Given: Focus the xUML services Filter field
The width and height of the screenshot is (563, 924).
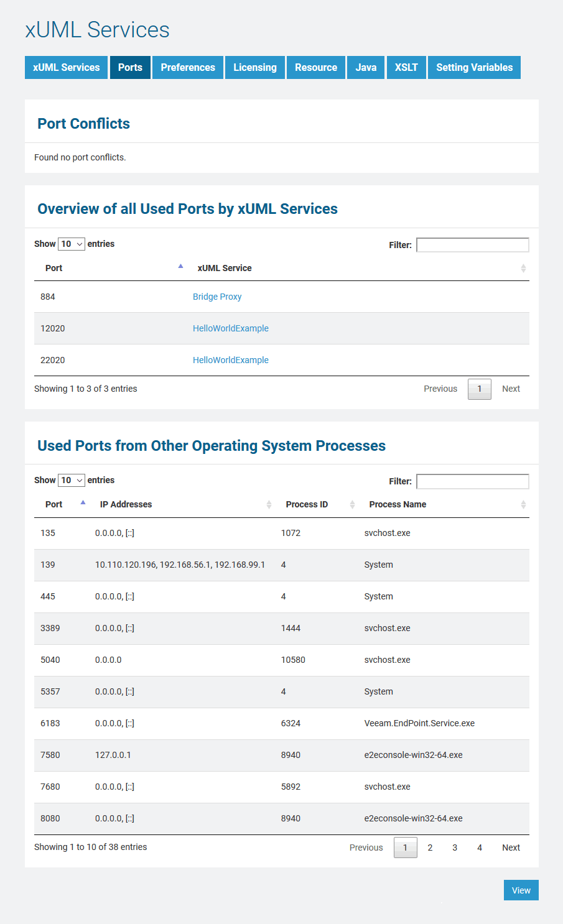Looking at the screenshot, I should click(x=473, y=245).
